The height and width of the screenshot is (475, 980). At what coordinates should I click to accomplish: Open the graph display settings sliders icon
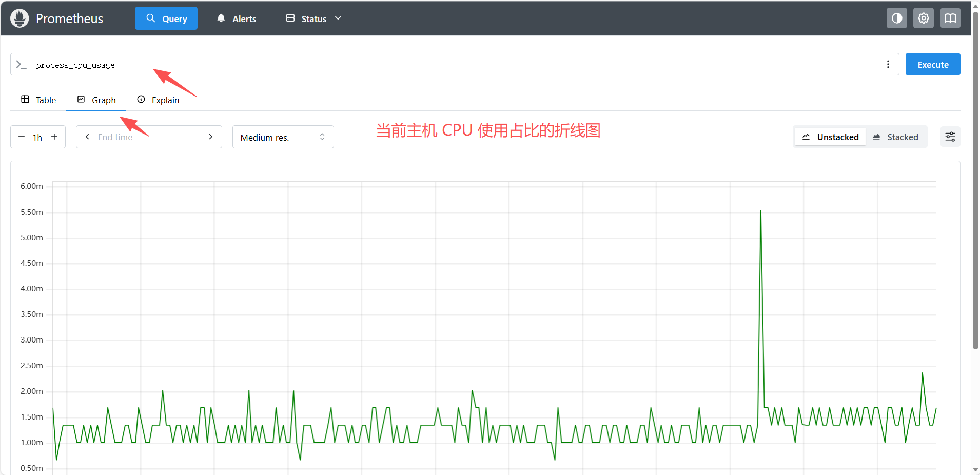point(950,137)
